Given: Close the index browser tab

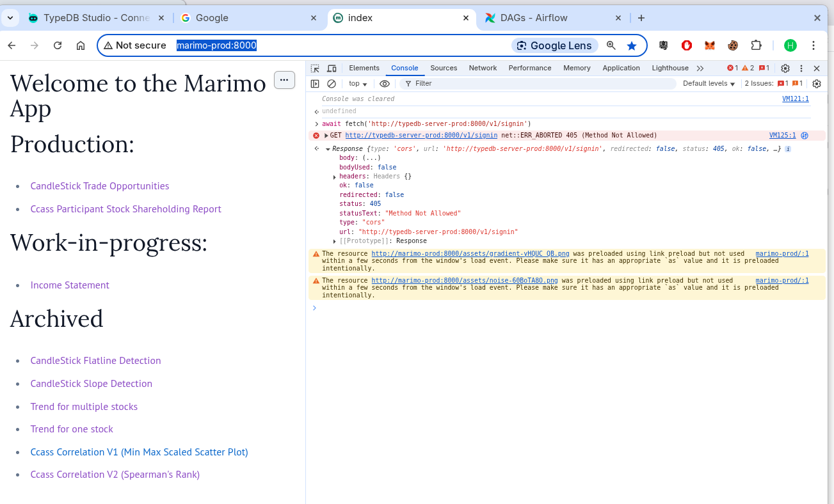Looking at the screenshot, I should point(466,18).
